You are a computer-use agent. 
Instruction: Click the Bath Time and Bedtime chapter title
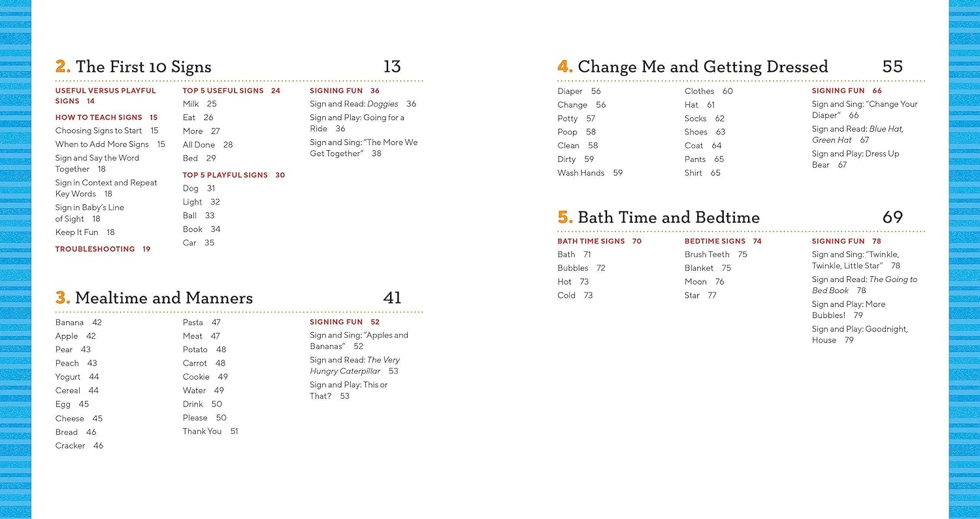click(659, 217)
